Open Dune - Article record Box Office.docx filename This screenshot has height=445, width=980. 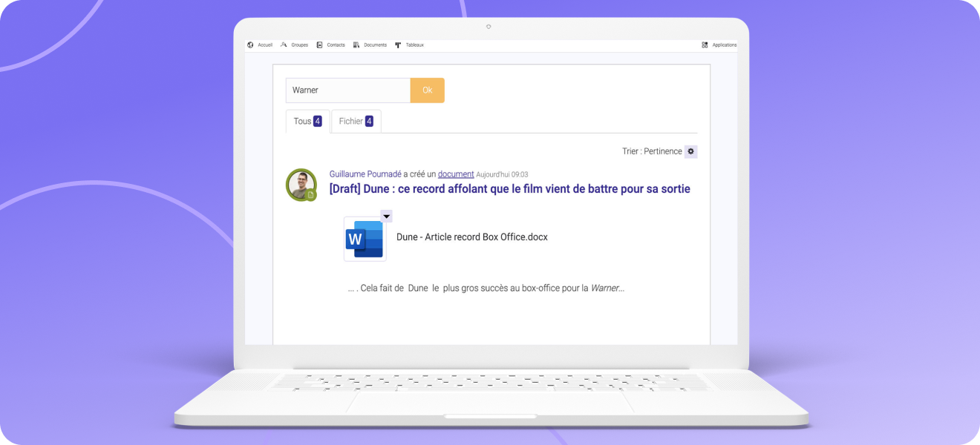coord(471,237)
